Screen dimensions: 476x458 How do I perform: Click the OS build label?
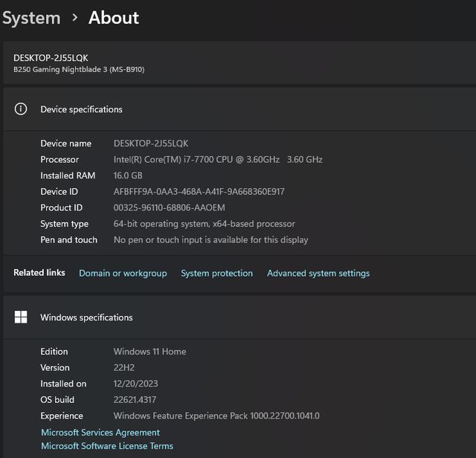[x=57, y=400]
